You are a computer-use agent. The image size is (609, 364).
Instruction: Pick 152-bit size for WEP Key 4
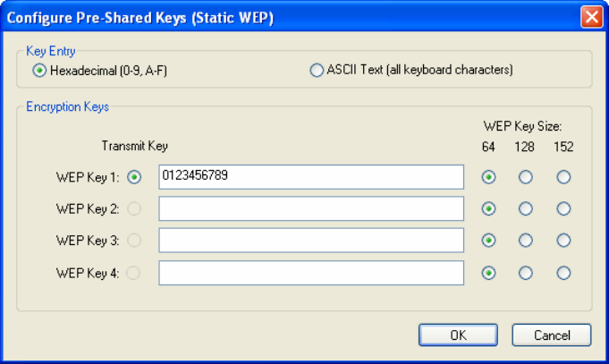563,273
